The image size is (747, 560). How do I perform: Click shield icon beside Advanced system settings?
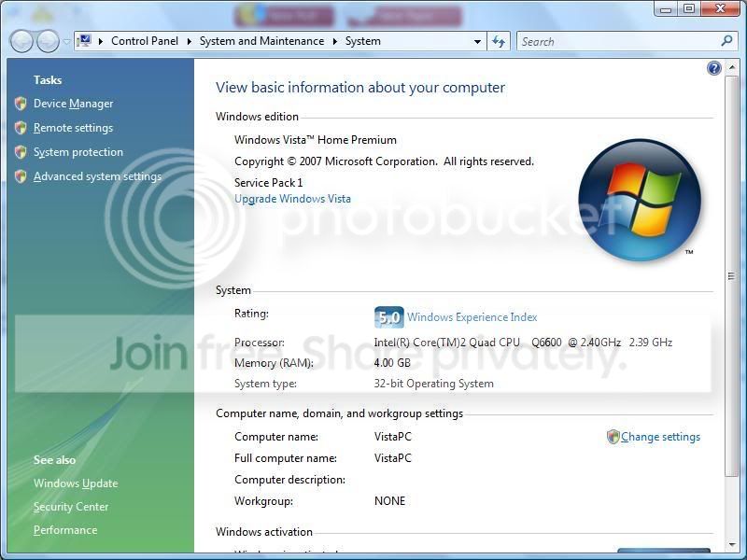(21, 176)
